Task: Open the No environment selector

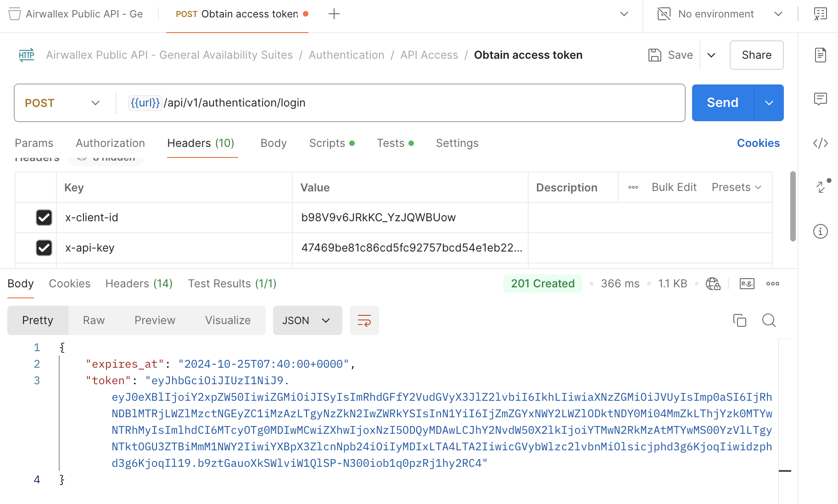Action: pyautogui.click(x=716, y=14)
